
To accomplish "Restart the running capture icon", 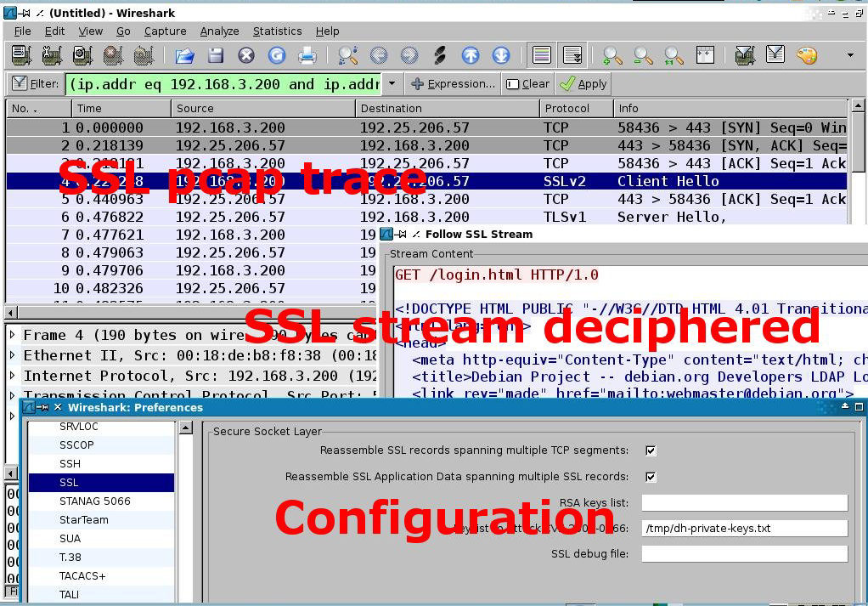I will tap(144, 55).
